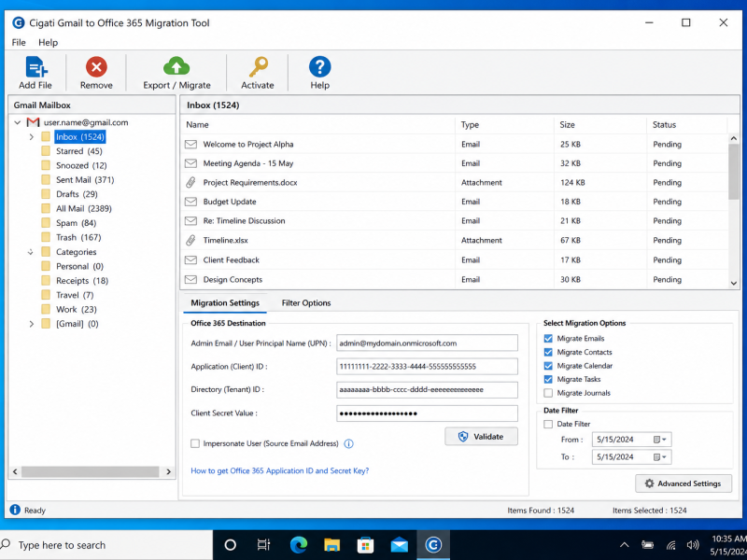Select the Client Feedback email row
This screenshot has height=560, width=747.
[x=455, y=260]
